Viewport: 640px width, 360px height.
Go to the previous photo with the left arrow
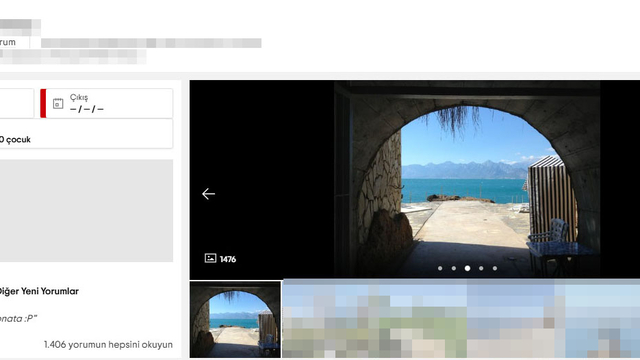coord(208,193)
